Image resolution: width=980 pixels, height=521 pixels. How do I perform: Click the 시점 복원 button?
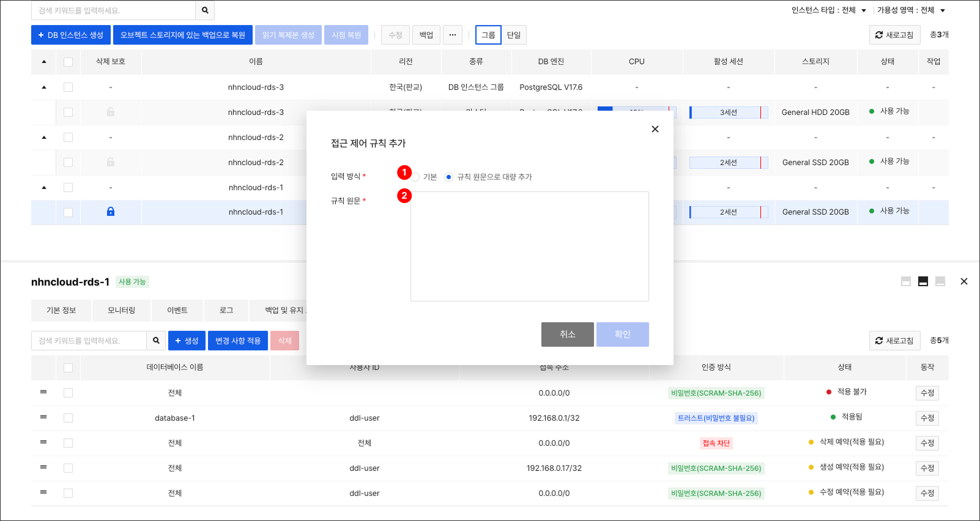[346, 35]
